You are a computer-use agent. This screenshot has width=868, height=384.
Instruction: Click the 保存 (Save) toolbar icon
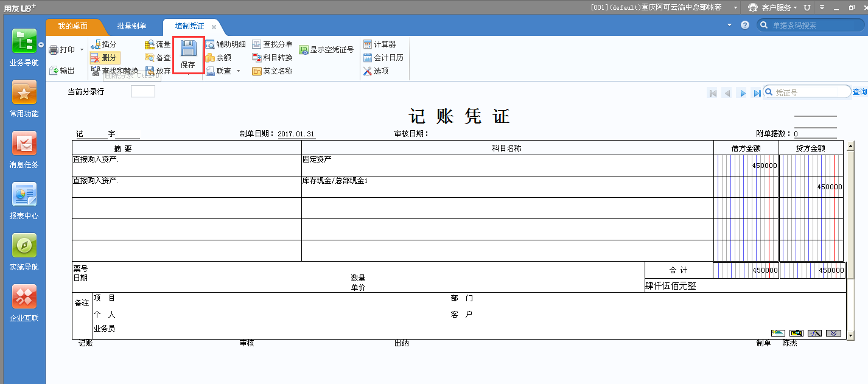coord(187,54)
